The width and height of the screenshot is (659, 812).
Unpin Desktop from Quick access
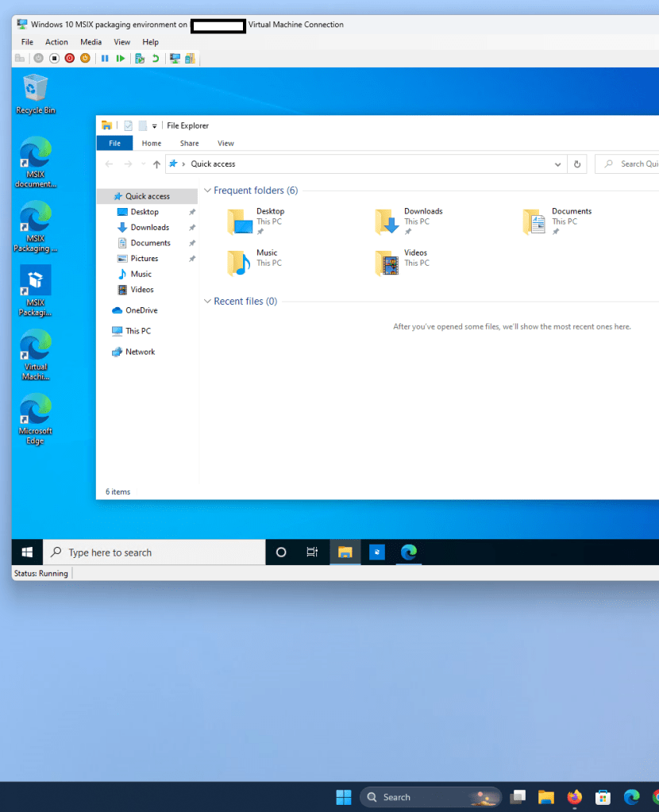[x=192, y=211]
